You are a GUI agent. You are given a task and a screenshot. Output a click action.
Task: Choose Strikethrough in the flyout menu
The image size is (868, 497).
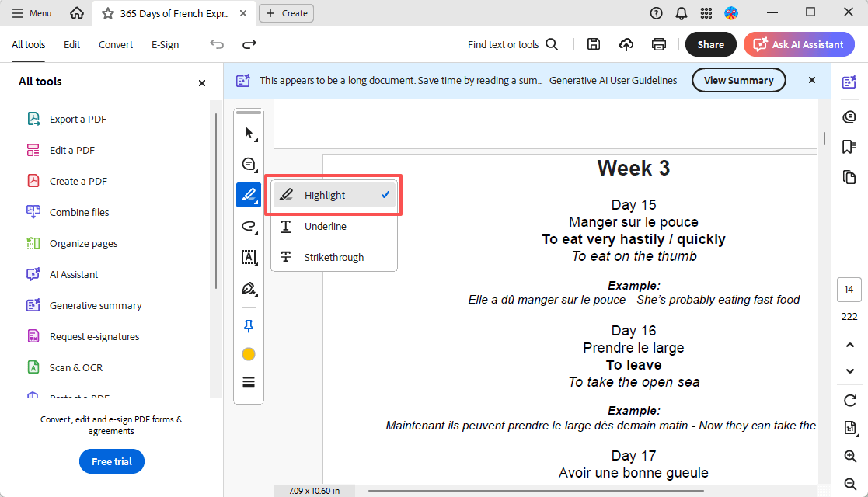(x=334, y=257)
